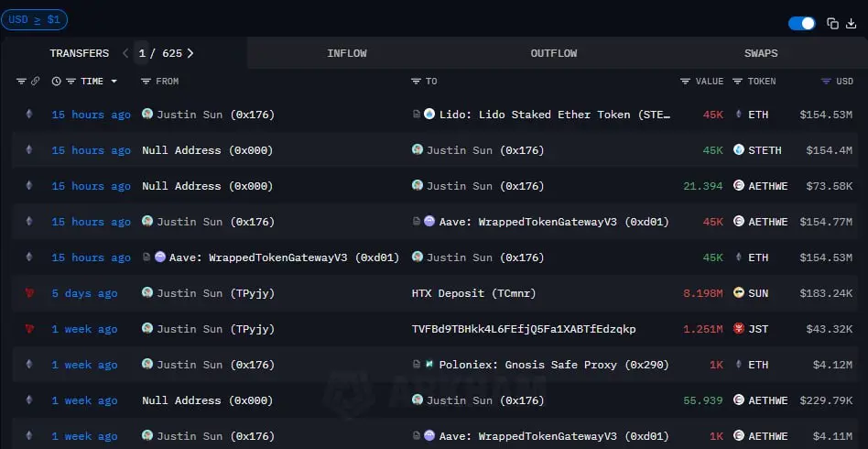The width and height of the screenshot is (868, 449).
Task: Open the TIME column filter icon
Action: 71,82
